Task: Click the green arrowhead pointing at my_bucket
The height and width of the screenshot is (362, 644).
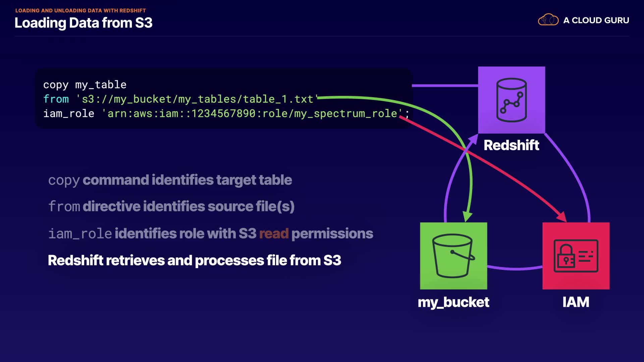Action: (467, 216)
